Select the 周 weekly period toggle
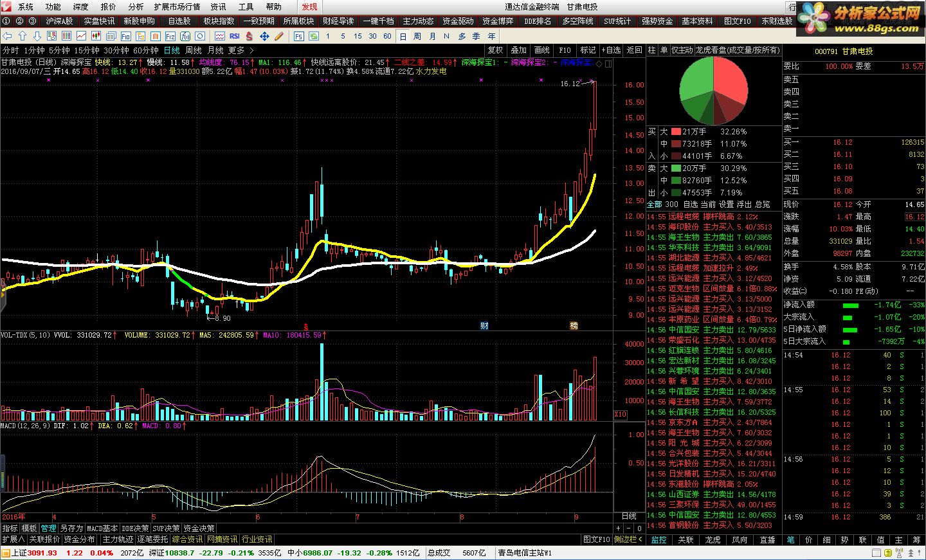The height and width of the screenshot is (560, 926). (x=417, y=36)
